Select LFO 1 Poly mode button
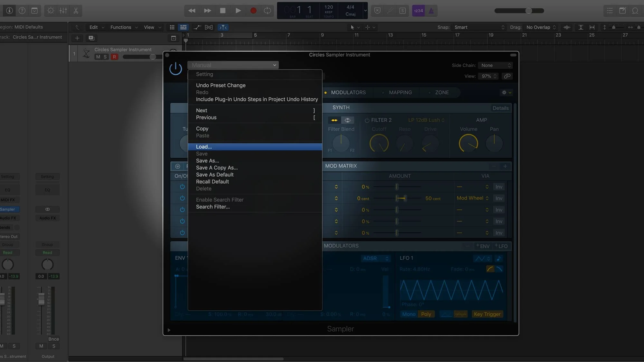Screen dimensions: 644x362 coord(426,314)
